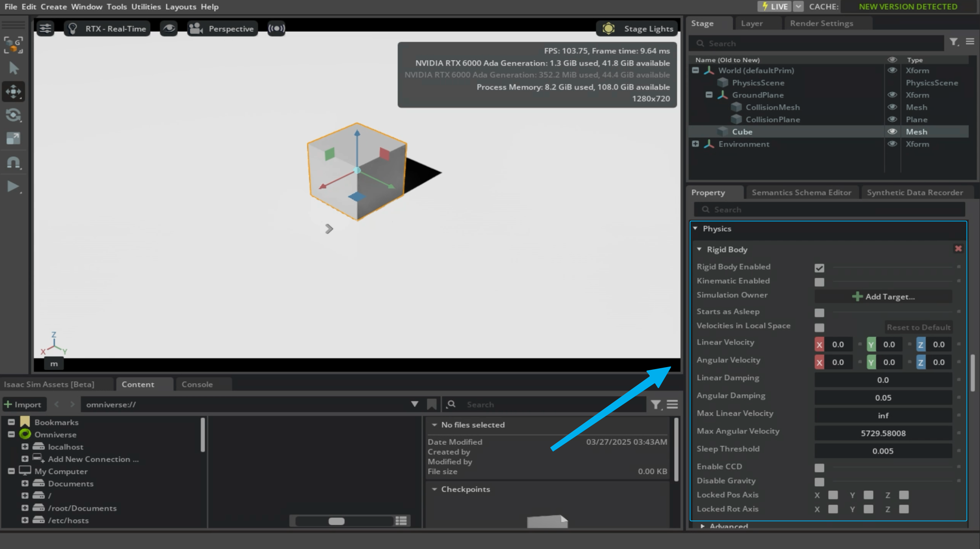
Task: Toggle the Snap magnet tool
Action: coord(14,162)
